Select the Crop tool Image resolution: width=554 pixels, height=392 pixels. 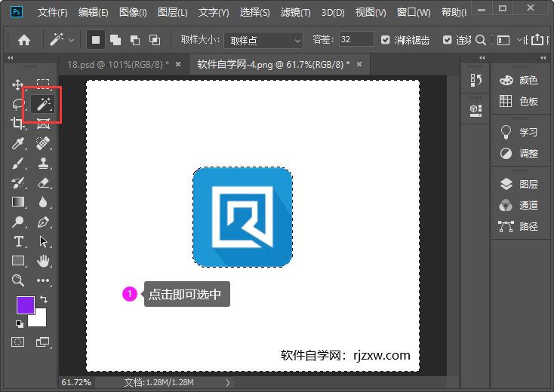[17, 123]
